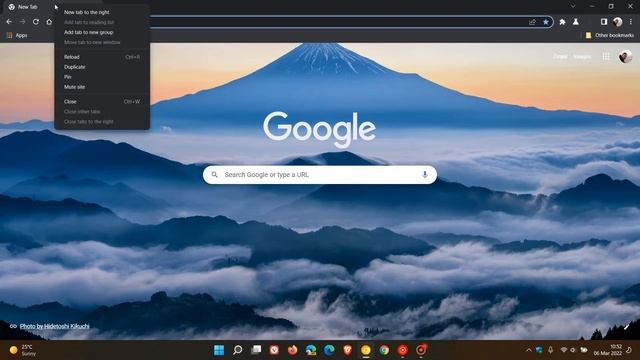This screenshot has width=640, height=360.
Task: Choose Duplicate in context menu
Action: (x=102, y=67)
